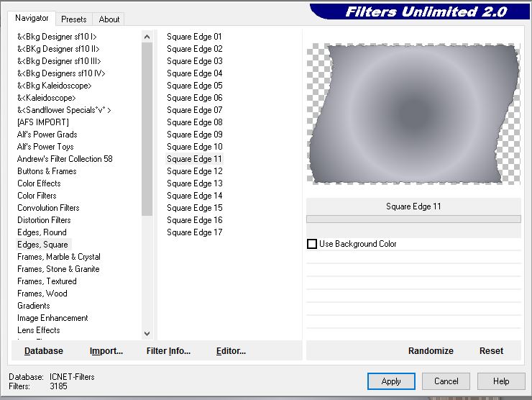532x400 pixels.
Task: Open Help for the filter dialog
Action: pos(501,381)
